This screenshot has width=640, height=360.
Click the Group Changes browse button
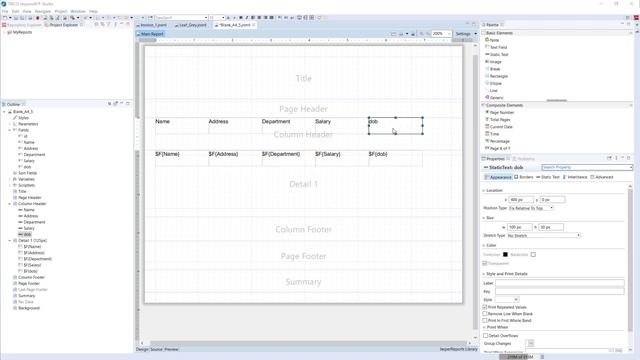click(x=530, y=343)
